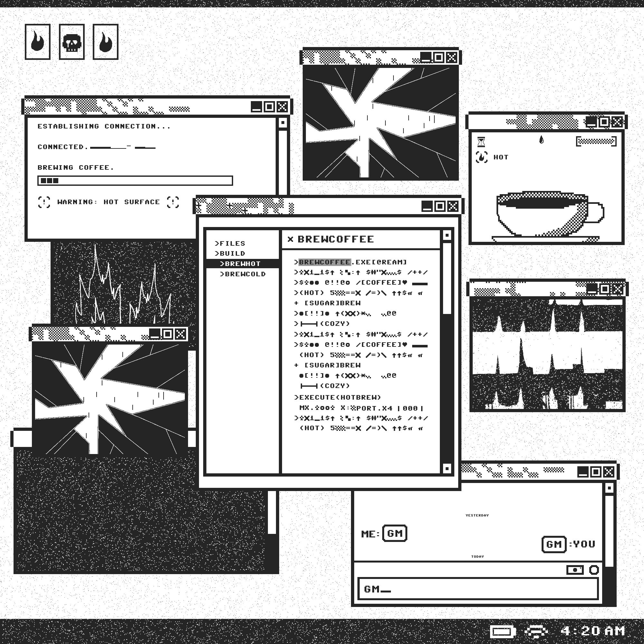Click the camera icon in chat window
Screen dimensions: 644x644
[575, 570]
